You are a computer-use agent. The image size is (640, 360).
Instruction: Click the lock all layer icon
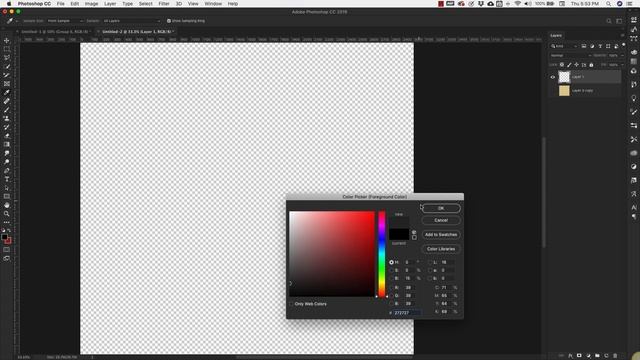pyautogui.click(x=591, y=65)
